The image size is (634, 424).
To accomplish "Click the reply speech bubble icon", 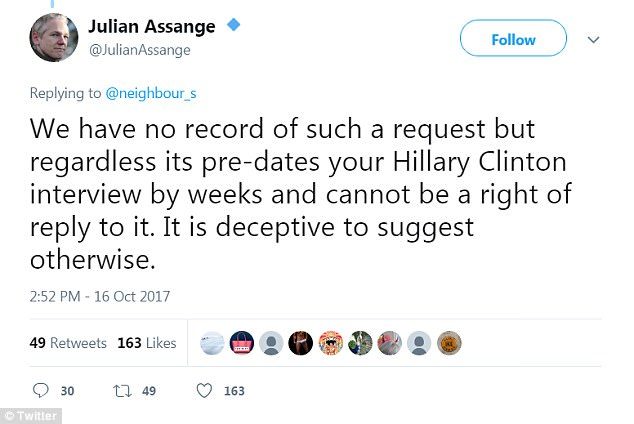I will tap(40, 390).
